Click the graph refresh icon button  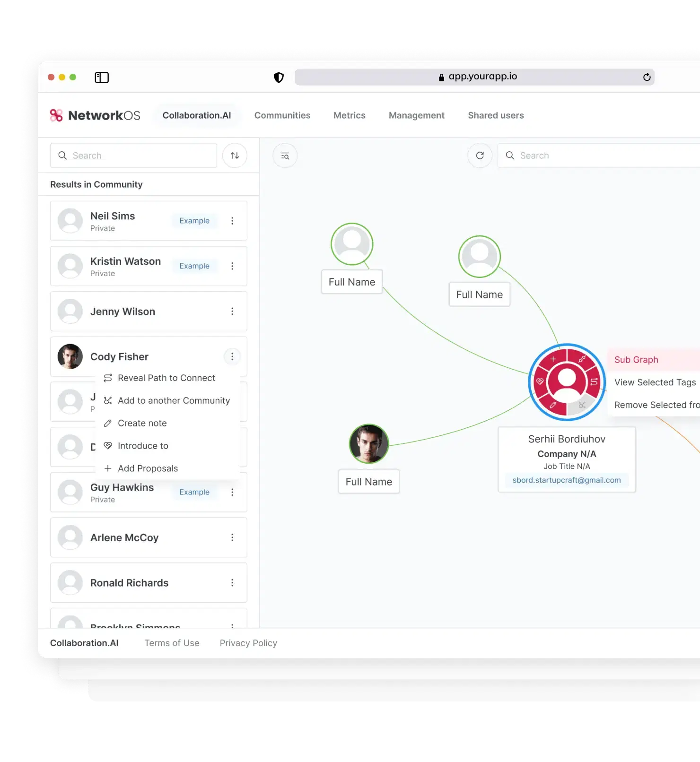480,156
